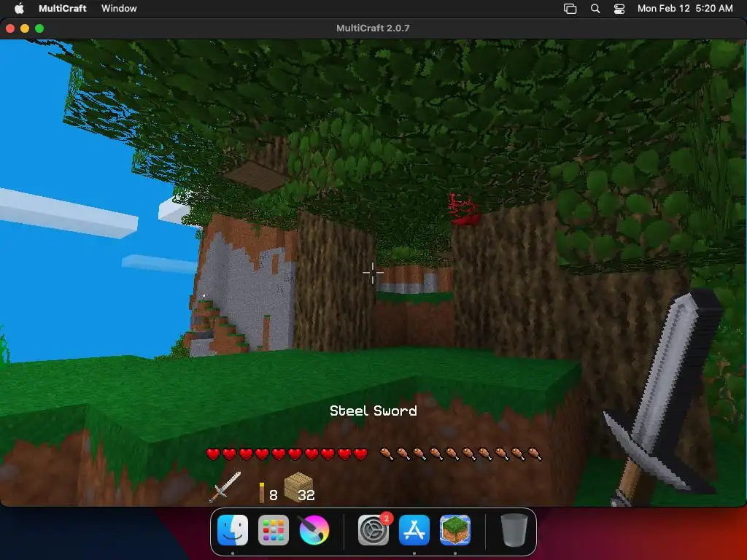Select the steel sword hotbar slot
This screenshot has width=747, height=560.
coord(225,487)
